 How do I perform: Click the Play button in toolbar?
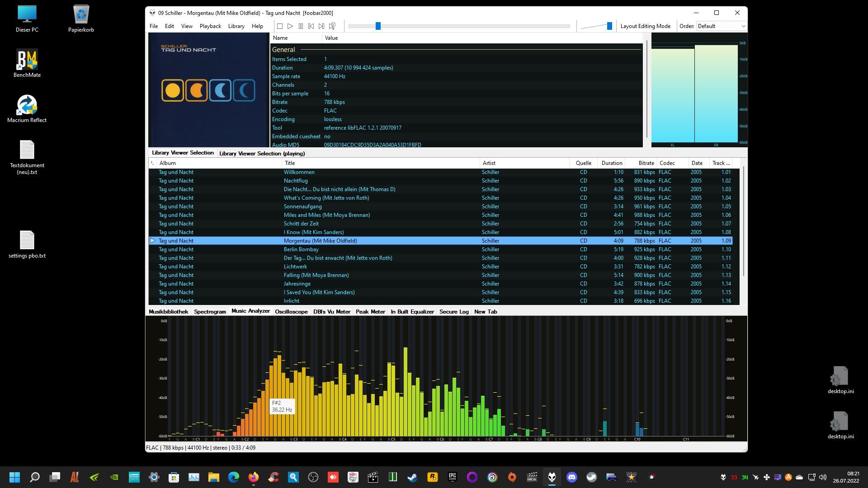click(290, 26)
